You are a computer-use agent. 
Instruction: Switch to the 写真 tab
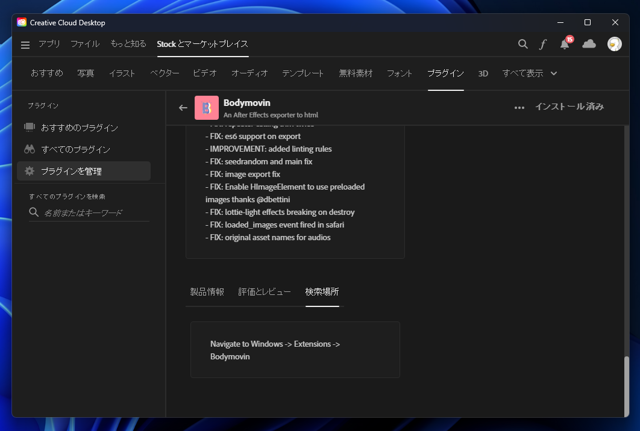click(x=86, y=73)
